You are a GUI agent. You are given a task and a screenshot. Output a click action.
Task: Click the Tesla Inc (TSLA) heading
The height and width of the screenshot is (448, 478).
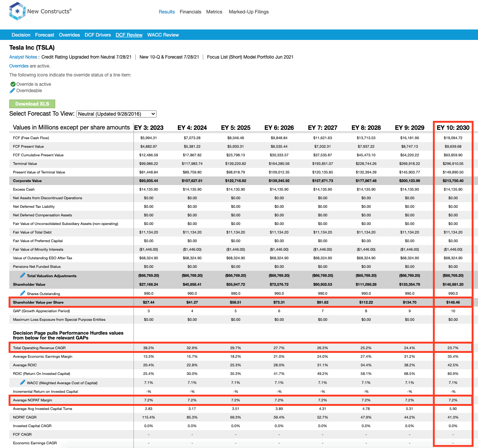pos(32,48)
